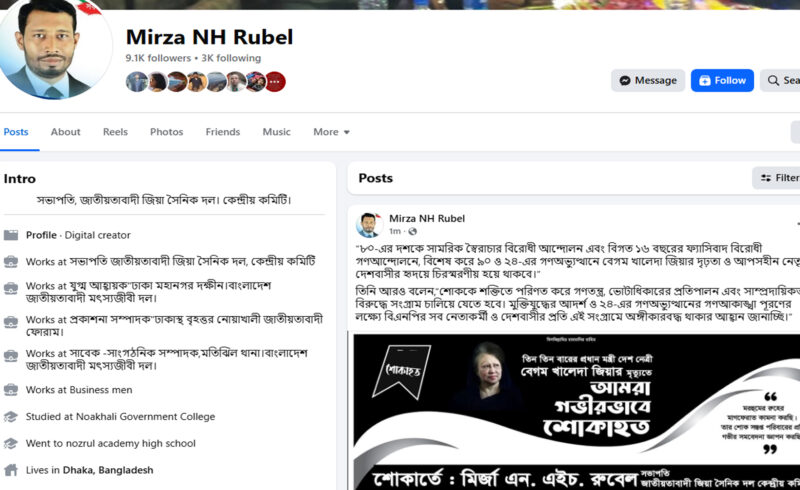Viewport: 800px width, 490px height.
Task: Click the graduation cap icon beside Noakhali Government College
Action: [x=11, y=417]
